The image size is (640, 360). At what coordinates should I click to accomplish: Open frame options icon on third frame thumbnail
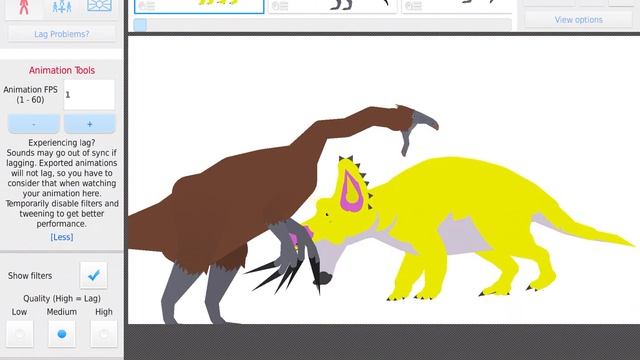tap(413, 6)
